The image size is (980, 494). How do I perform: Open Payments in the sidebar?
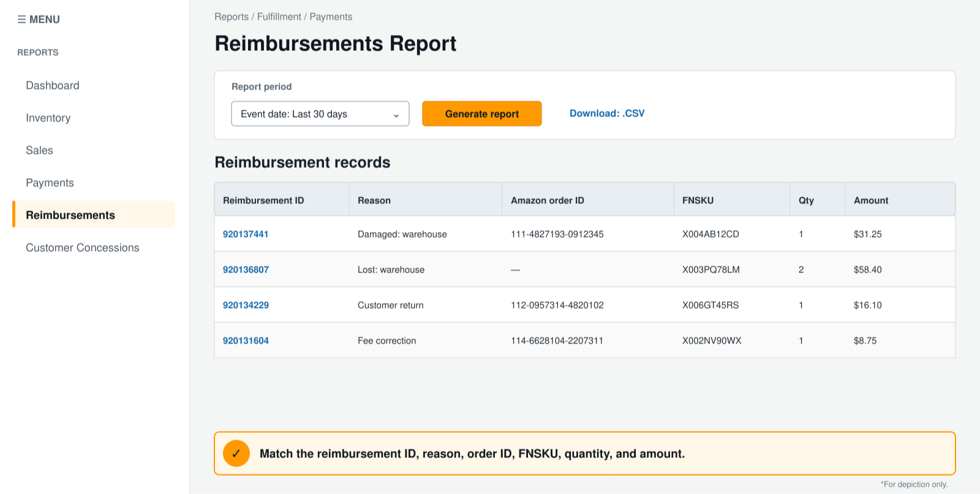tap(50, 183)
